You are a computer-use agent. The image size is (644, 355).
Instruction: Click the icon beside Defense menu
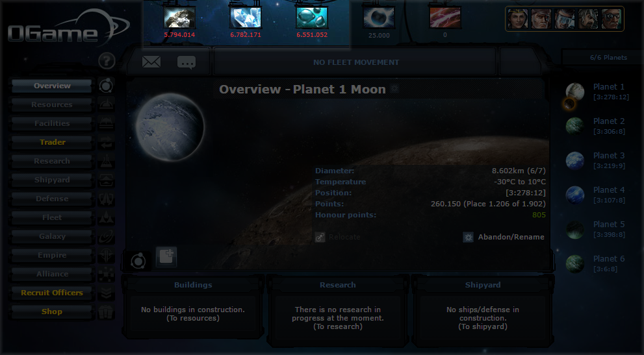(x=106, y=199)
